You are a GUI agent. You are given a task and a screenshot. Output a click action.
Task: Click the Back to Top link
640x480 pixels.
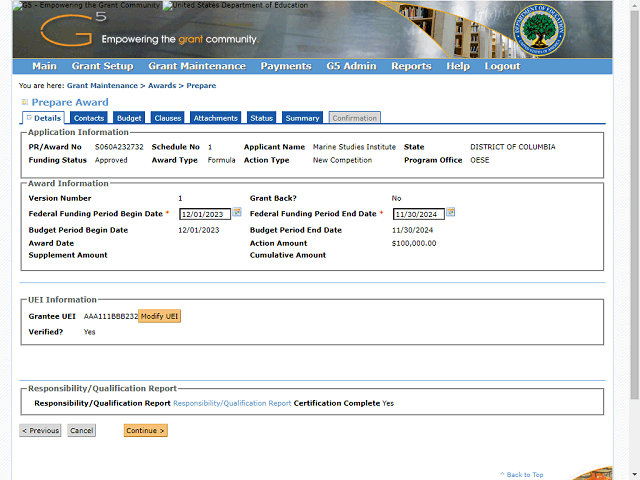point(524,474)
